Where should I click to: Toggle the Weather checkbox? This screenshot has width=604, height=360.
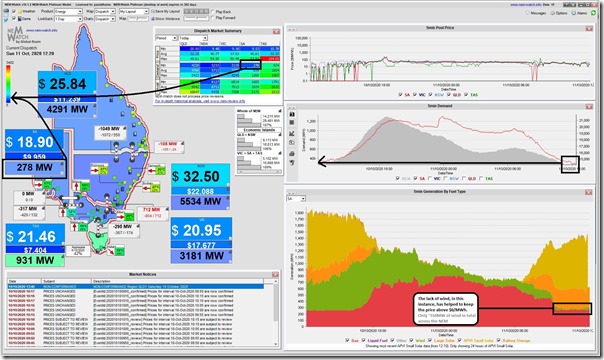tap(14, 12)
